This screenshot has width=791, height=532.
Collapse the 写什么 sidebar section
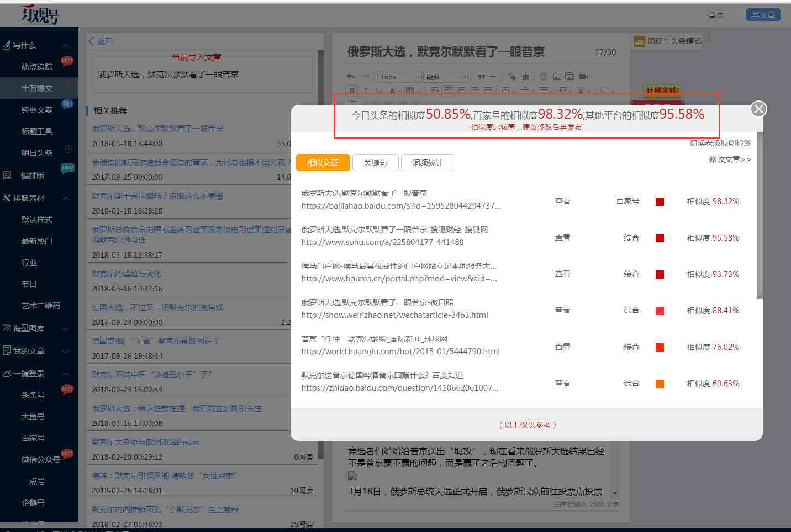point(66,45)
